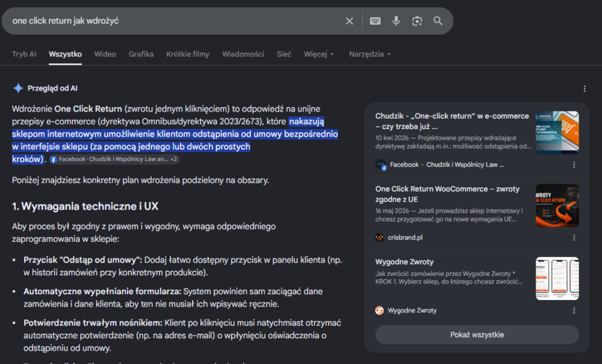
Task: Click the AI overview sparkle icon
Action: pyautogui.click(x=18, y=88)
